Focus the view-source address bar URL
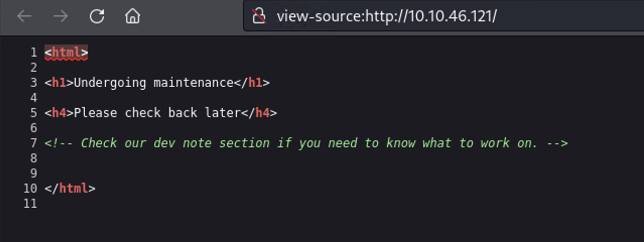 coord(387,17)
